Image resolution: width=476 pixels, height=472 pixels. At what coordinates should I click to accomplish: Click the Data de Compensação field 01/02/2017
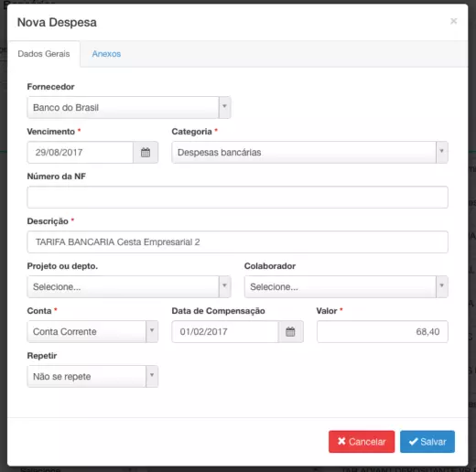[225, 331]
